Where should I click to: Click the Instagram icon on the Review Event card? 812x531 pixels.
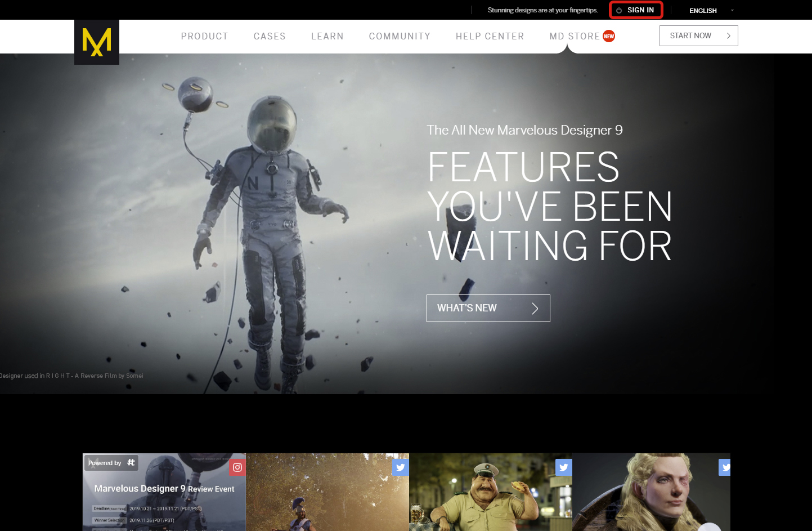pos(237,467)
